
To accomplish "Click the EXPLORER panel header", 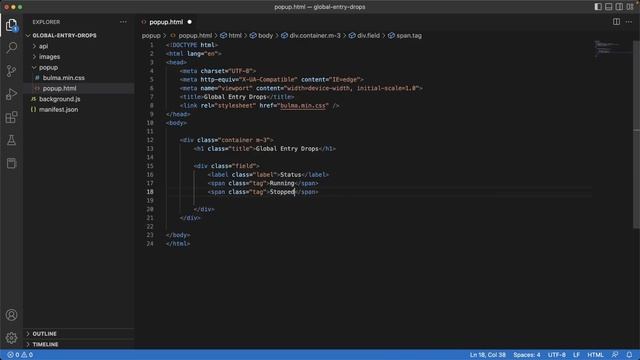I will click(x=46, y=22).
